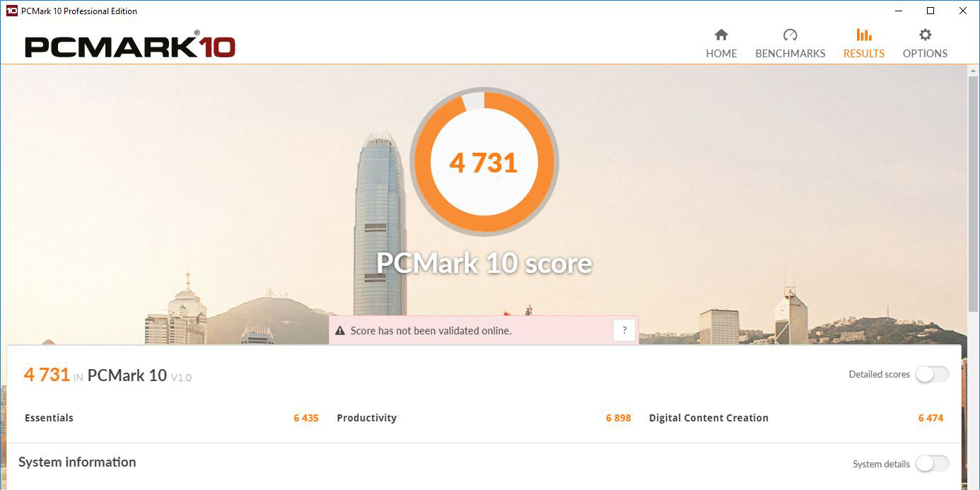This screenshot has width=980, height=490.
Task: Click the large PCMark 10 score caption
Action: pyautogui.click(x=484, y=263)
